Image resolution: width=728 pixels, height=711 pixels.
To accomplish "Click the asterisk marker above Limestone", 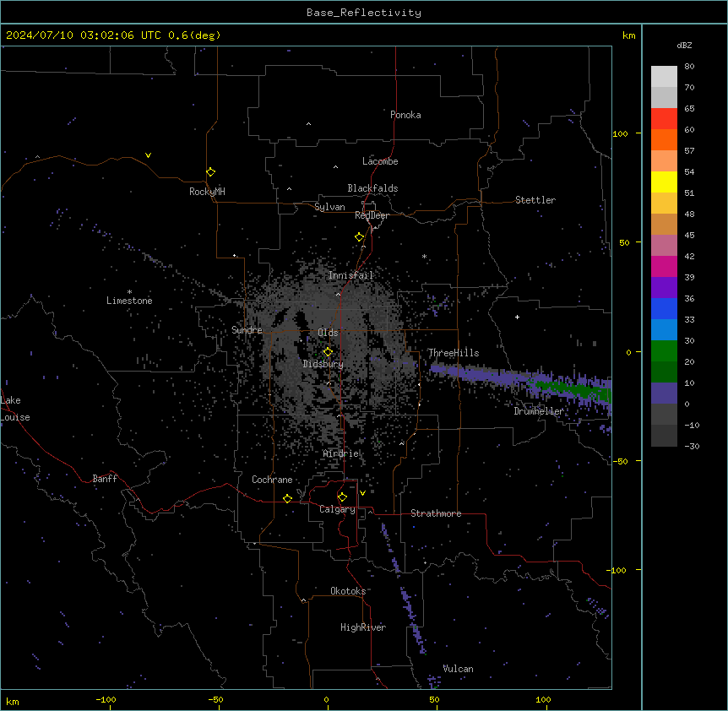I will coord(129,292).
